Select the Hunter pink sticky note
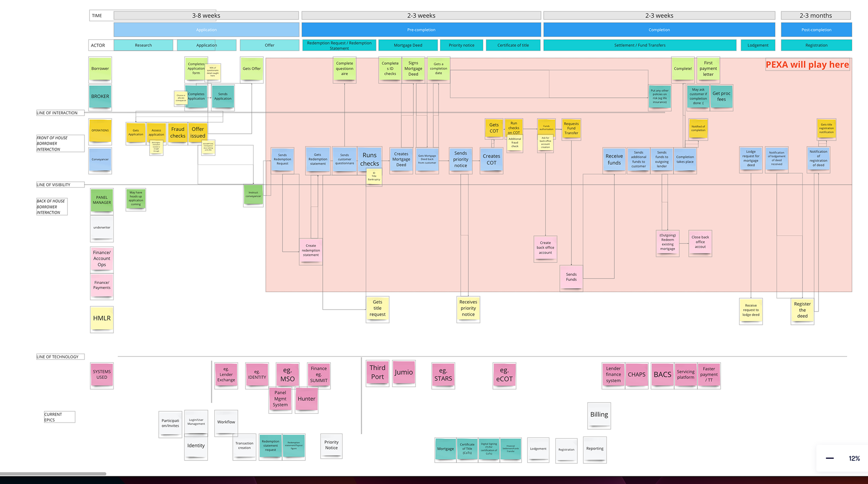Screen dimensions: 868x484 [307, 399]
